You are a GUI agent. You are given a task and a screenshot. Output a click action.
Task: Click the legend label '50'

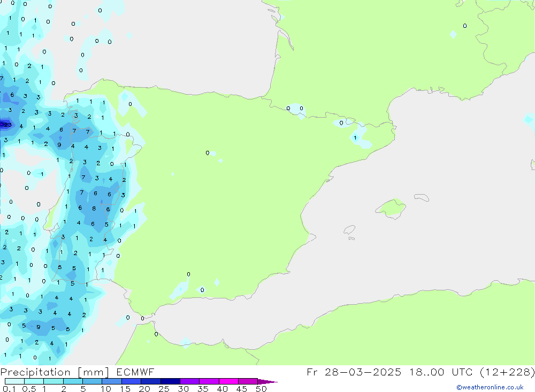click(x=261, y=389)
